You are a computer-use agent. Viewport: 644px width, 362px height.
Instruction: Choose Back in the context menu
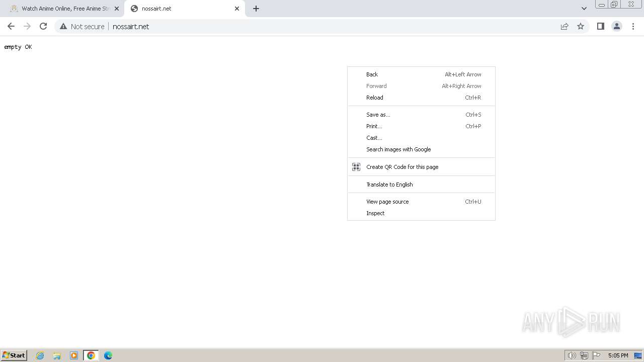pos(421,74)
